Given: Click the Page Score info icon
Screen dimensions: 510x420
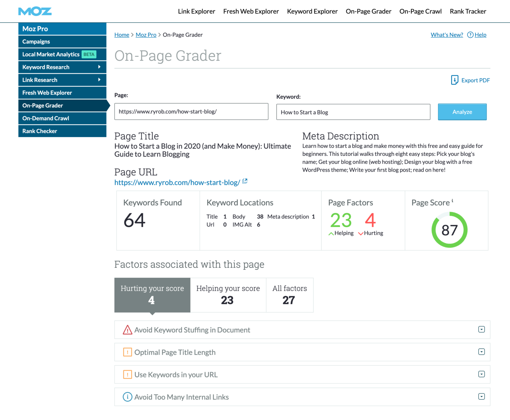Looking at the screenshot, I should pyautogui.click(x=452, y=201).
